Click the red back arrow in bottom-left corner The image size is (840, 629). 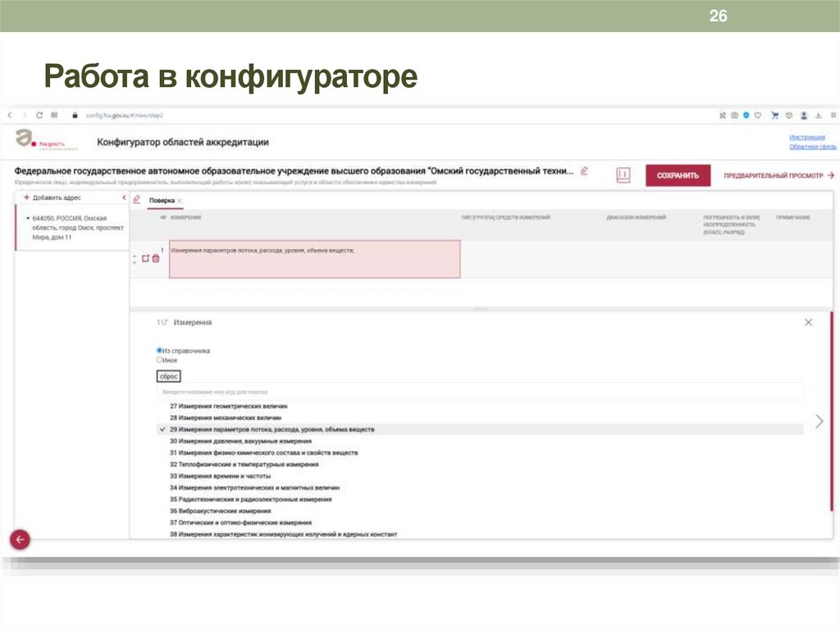(18, 540)
